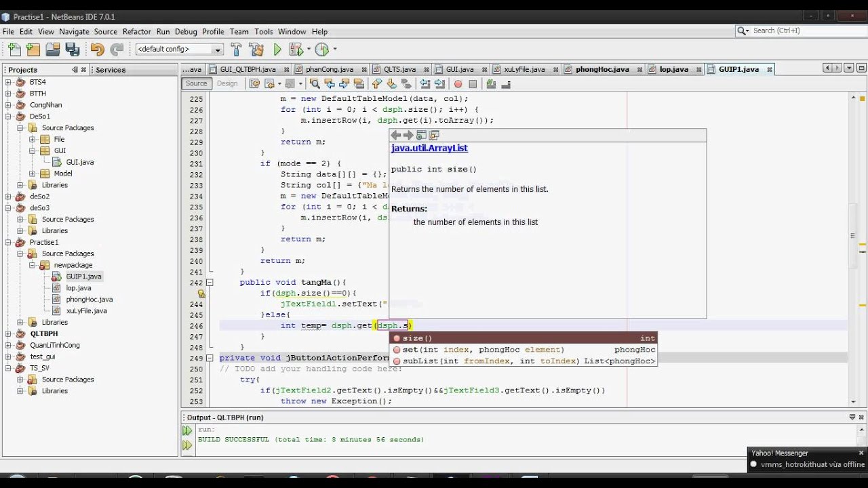
Task: Click the Profile Project clock icon
Action: (321, 49)
